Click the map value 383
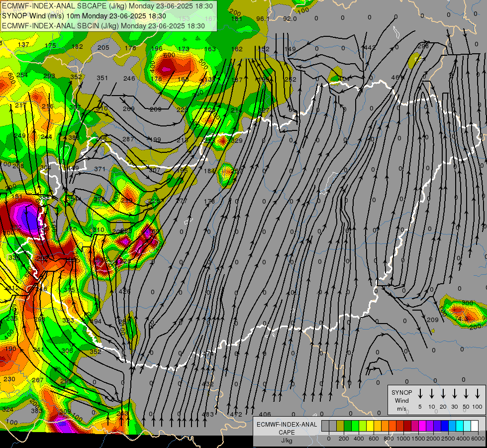Screen dimensions: 487x448 click(x=37, y=411)
